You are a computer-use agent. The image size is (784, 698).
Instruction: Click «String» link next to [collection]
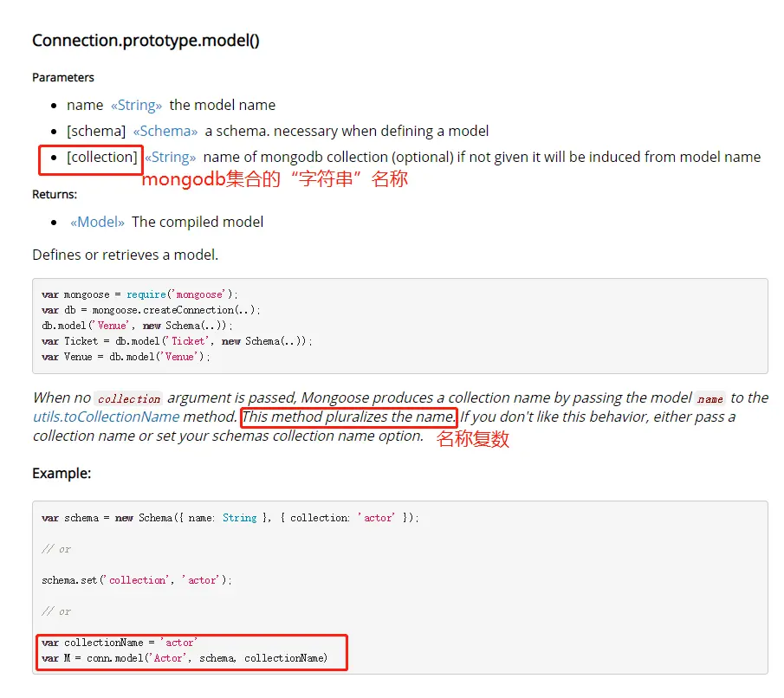tap(170, 157)
